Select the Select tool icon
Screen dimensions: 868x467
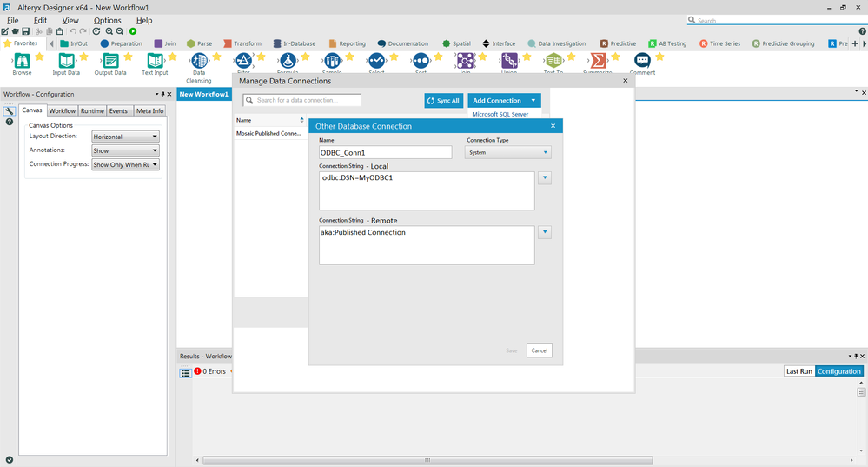(376, 60)
